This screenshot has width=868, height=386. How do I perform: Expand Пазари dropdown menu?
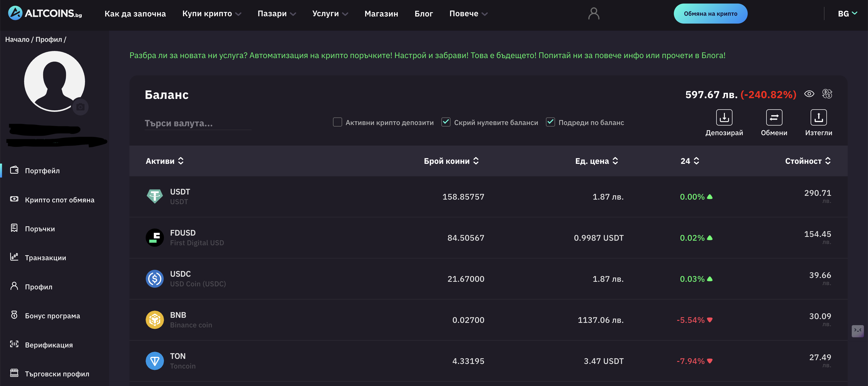click(277, 14)
